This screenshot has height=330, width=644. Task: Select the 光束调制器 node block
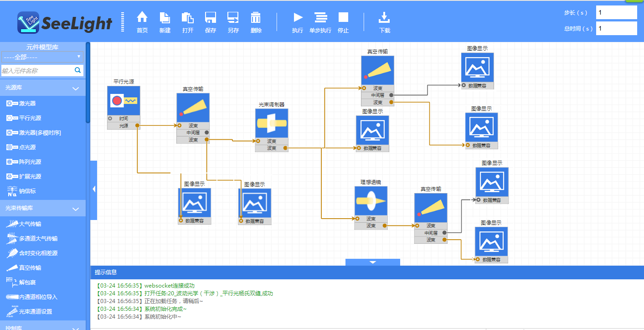[272, 123]
